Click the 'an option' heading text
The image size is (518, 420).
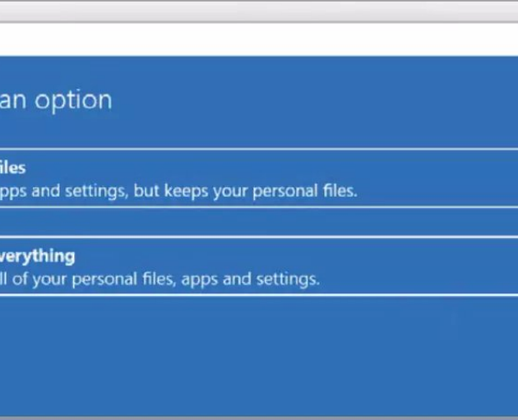coord(55,99)
